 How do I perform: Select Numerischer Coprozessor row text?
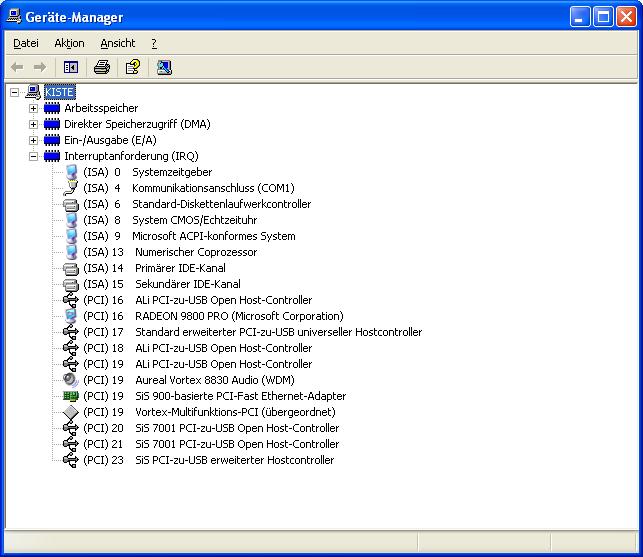tap(196, 252)
